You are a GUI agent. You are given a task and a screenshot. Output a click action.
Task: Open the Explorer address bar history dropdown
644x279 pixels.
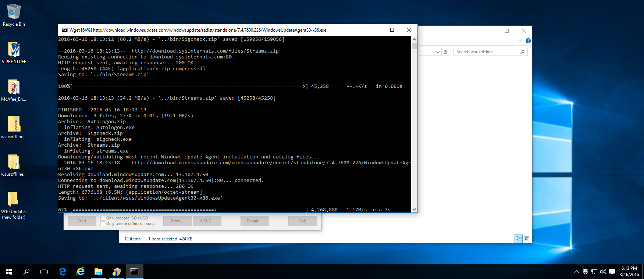coord(438,52)
